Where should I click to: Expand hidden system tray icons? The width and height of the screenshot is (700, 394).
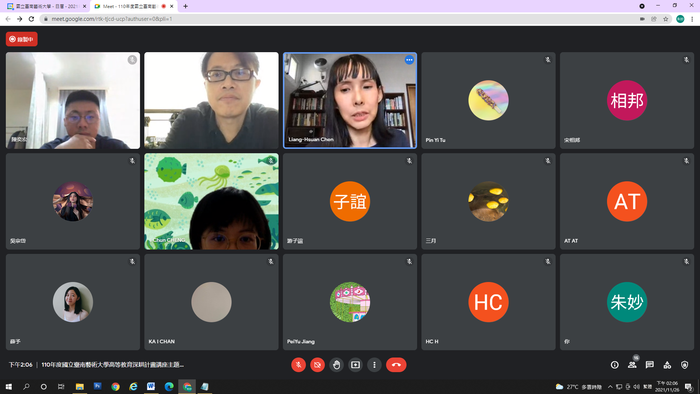click(610, 386)
